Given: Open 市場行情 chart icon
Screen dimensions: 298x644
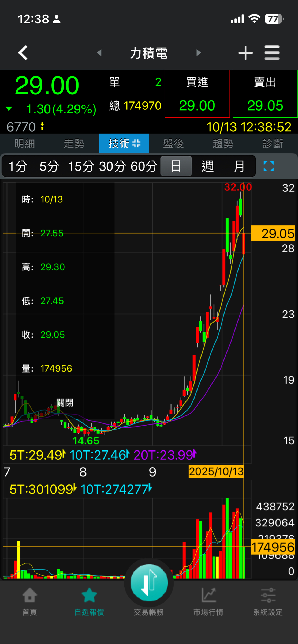Looking at the screenshot, I should 208,594.
